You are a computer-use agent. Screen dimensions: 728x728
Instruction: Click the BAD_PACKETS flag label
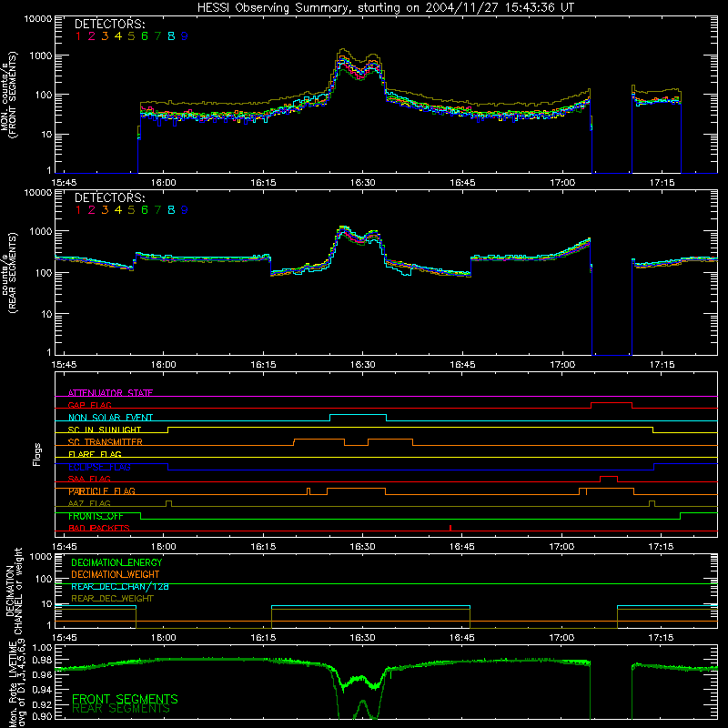pyautogui.click(x=99, y=529)
